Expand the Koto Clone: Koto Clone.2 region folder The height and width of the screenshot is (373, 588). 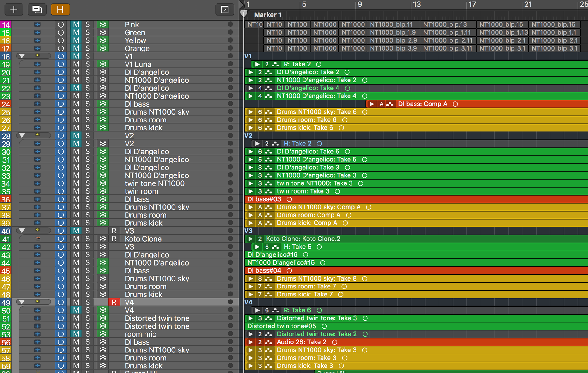251,239
